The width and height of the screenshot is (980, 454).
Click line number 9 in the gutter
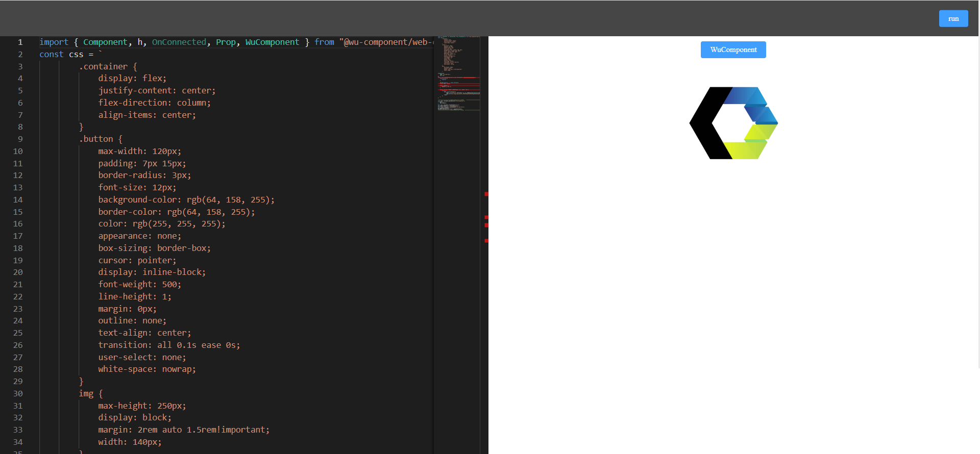coord(20,139)
